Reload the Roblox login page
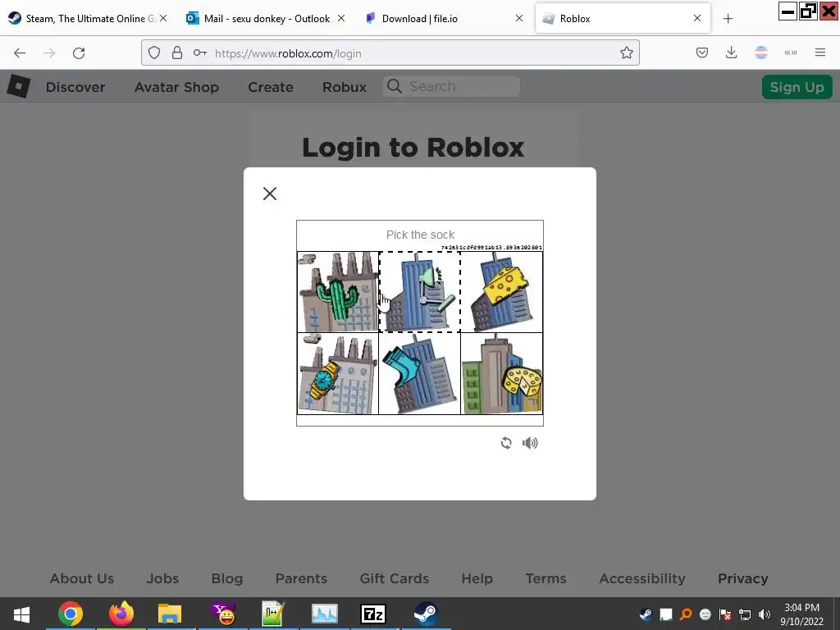 point(79,53)
